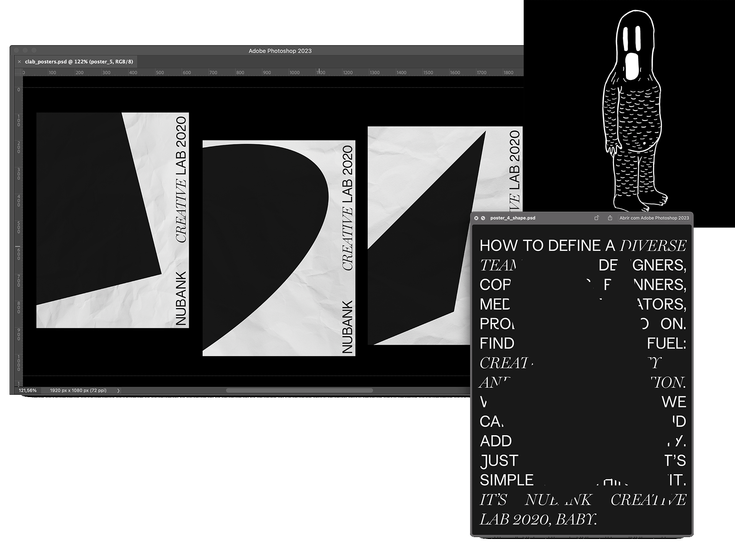Close the poster_4_shape.psd preview window
Screen dimensions: 735x560
tap(476, 218)
